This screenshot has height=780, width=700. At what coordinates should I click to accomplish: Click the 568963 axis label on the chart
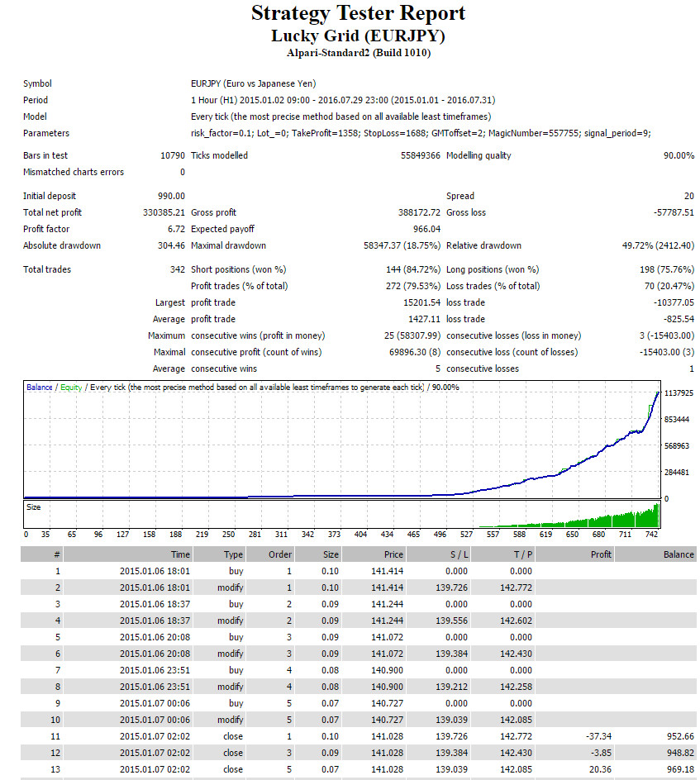[677, 445]
